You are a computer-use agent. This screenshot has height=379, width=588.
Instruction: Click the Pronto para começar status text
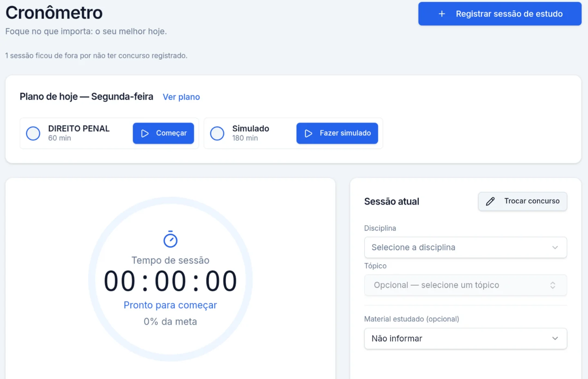pyautogui.click(x=170, y=305)
